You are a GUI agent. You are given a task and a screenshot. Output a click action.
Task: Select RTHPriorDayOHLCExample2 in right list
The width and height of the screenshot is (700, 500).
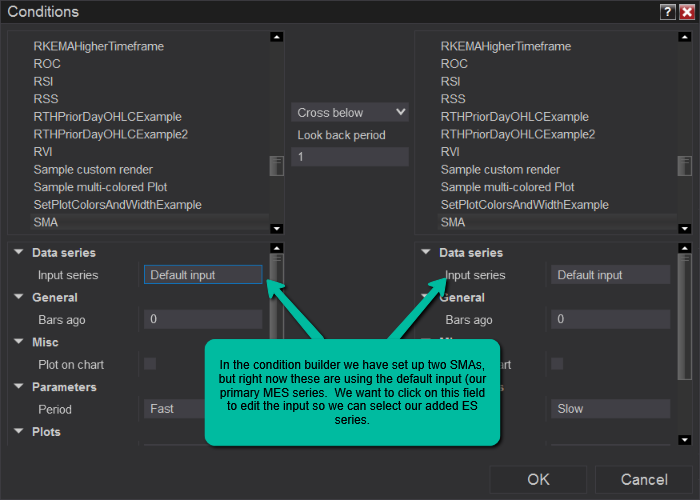tap(518, 134)
